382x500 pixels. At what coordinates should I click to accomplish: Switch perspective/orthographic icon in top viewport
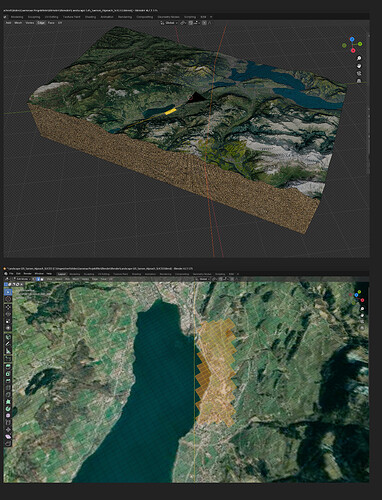point(359,81)
